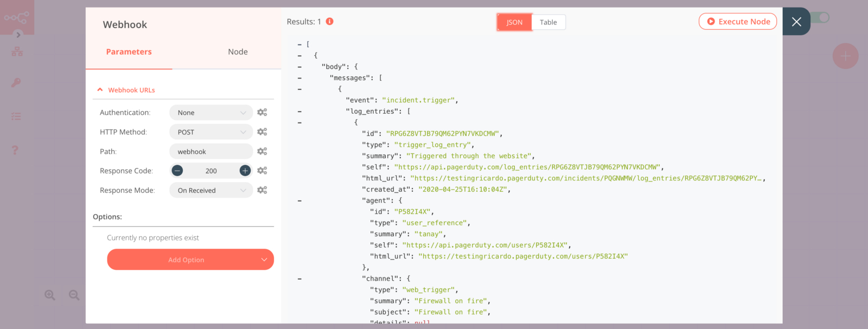Open options gear for HTTP Method
This screenshot has height=329, width=868.
pyautogui.click(x=262, y=132)
